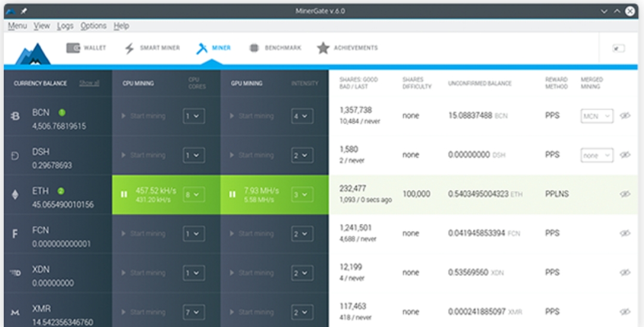This screenshot has width=644, height=327.
Task: Open BCN merged mining MCN dropdown
Action: (597, 116)
